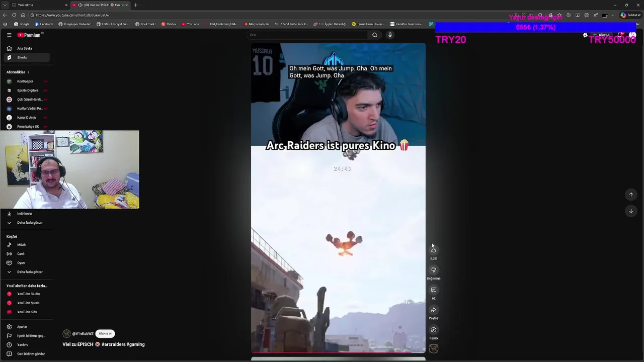Open Ana Sayfa in the sidebar
Image resolution: width=644 pixels, height=362 pixels.
coord(27,48)
